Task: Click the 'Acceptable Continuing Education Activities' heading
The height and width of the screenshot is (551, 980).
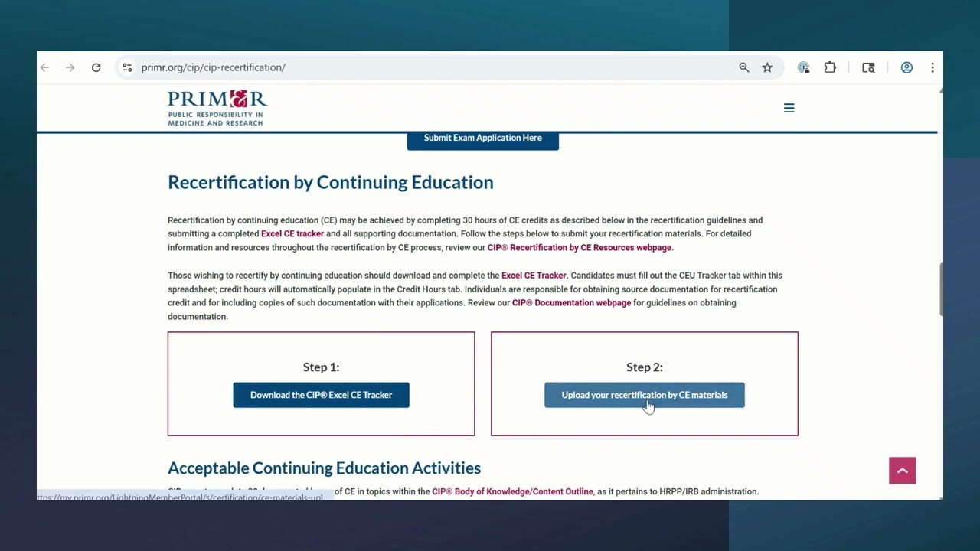Action: [x=324, y=468]
